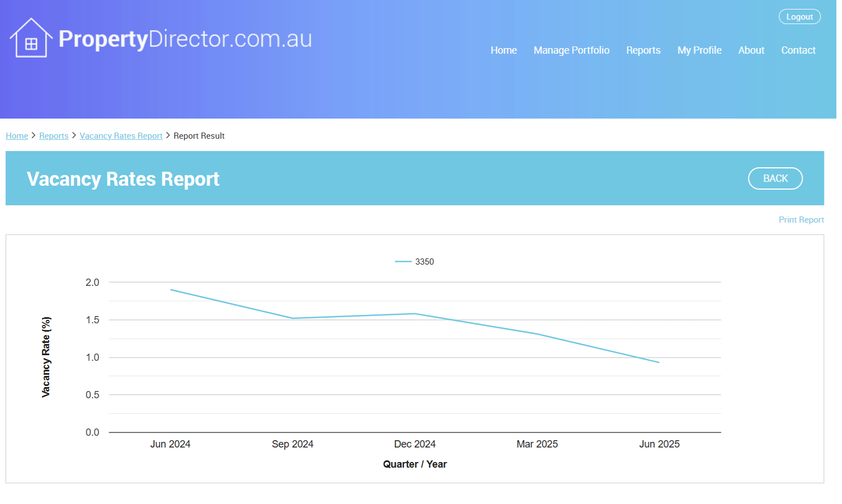Click the Jun 2024 data point on line
Image resolution: width=842 pixels, height=504 pixels.
point(171,290)
